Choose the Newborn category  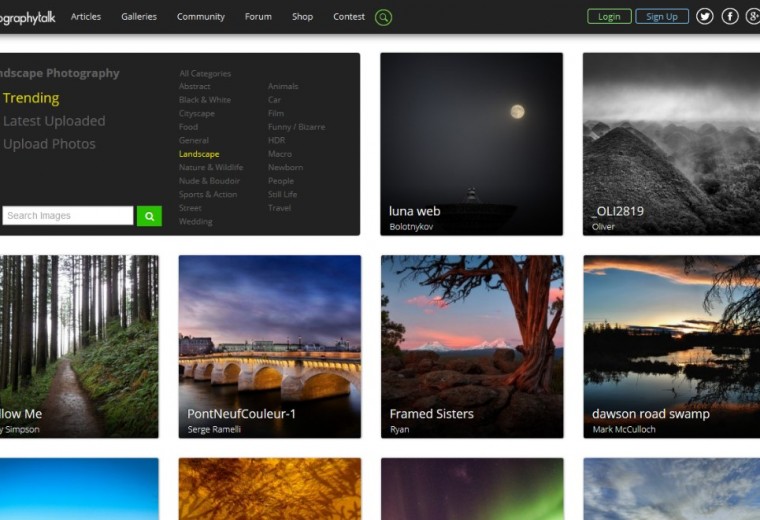pos(285,167)
